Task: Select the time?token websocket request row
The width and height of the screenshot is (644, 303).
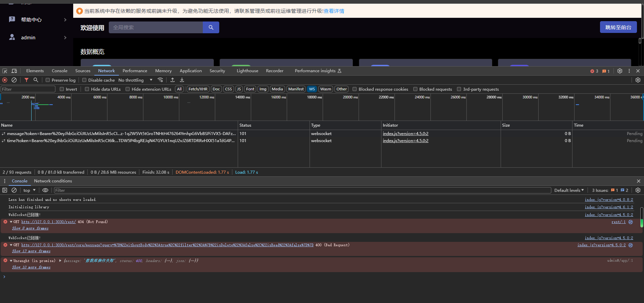Action: point(322,141)
